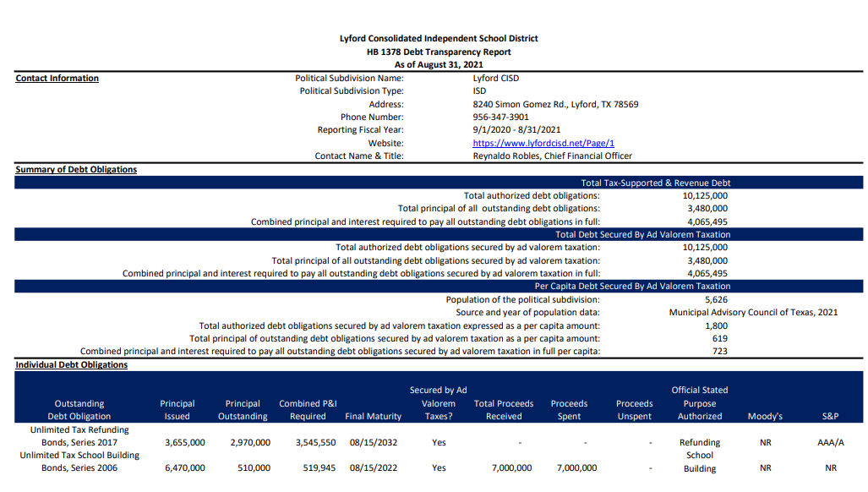The height and width of the screenshot is (492, 868).
Task: Select the S&P column header
Action: 830,416
